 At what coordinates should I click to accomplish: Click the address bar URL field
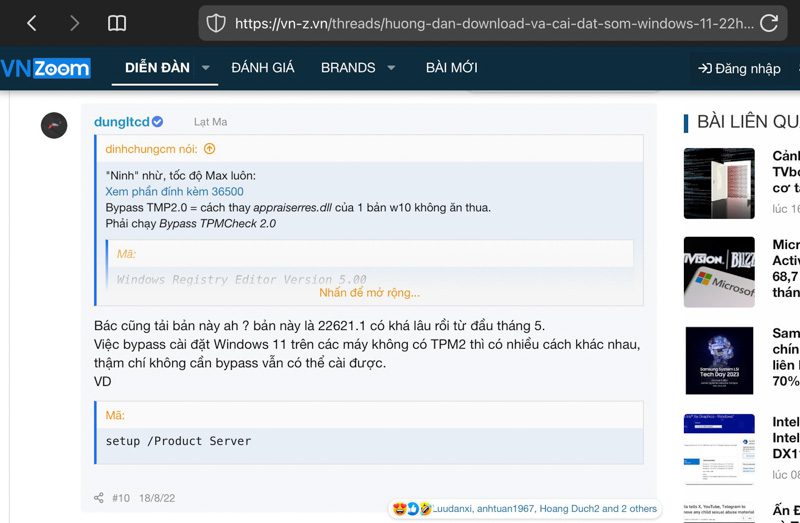pos(493,23)
